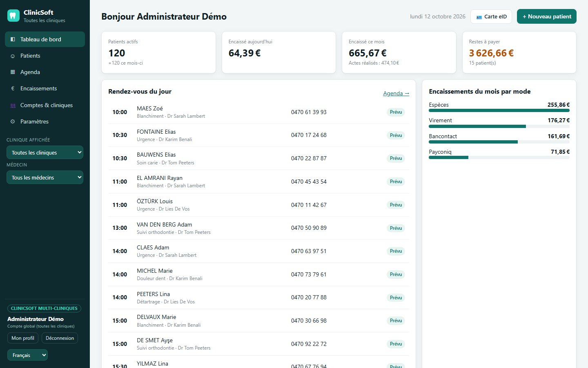
Task: Click the Carte eID button
Action: (491, 16)
